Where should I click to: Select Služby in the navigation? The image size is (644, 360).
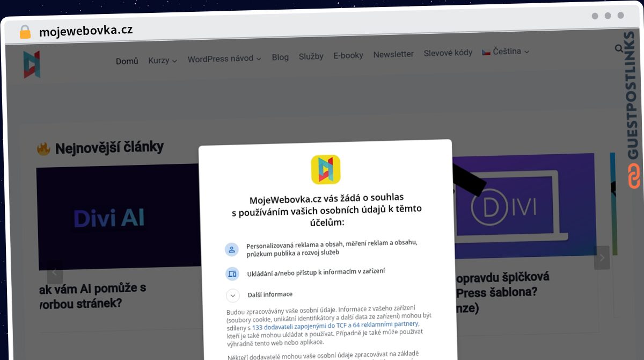click(311, 56)
